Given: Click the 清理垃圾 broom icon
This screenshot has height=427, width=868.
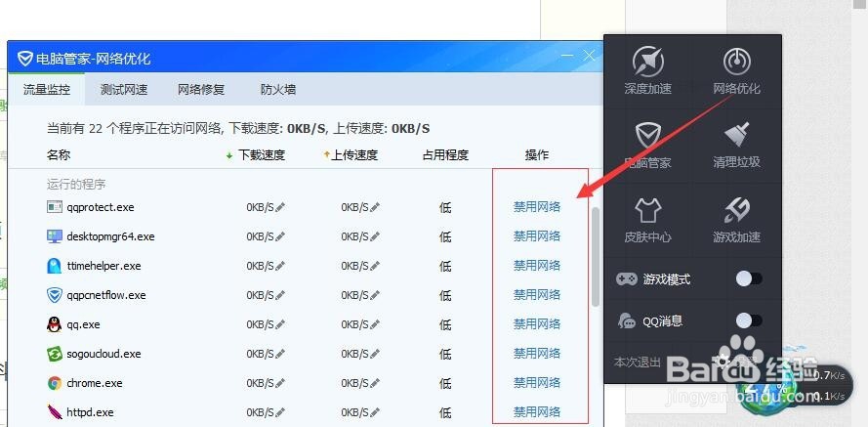Looking at the screenshot, I should [736, 135].
